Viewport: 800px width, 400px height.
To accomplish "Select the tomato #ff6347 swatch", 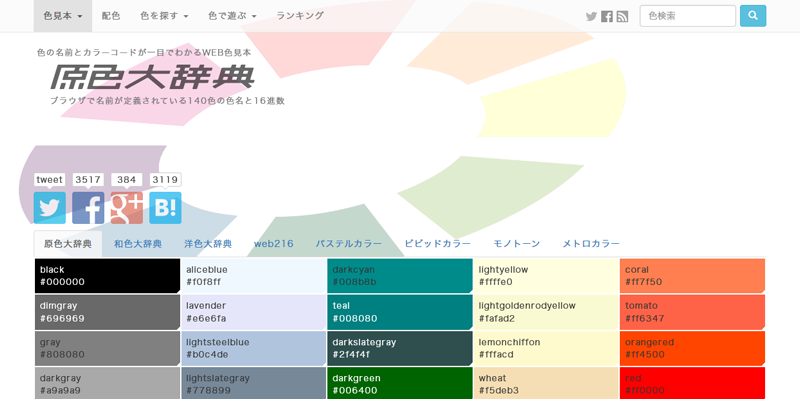I will [692, 312].
